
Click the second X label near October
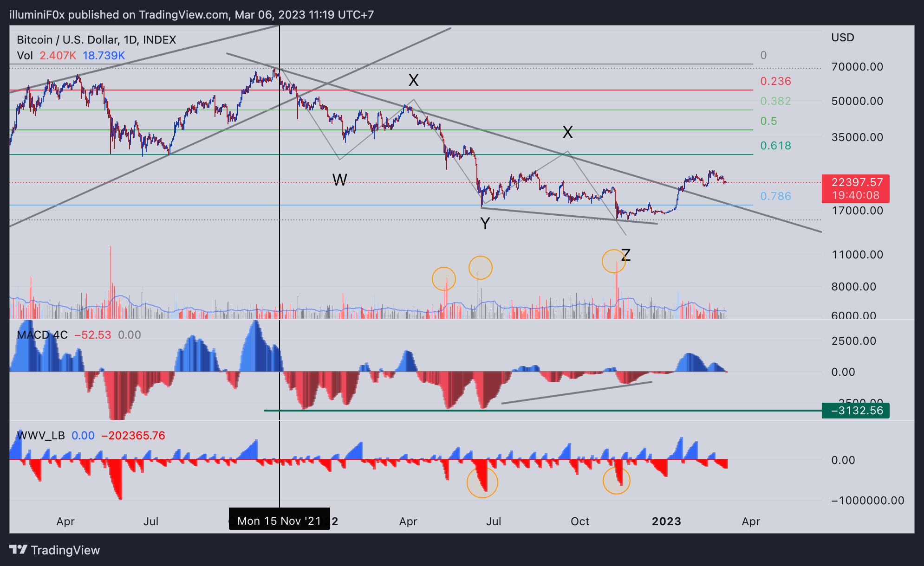567,132
